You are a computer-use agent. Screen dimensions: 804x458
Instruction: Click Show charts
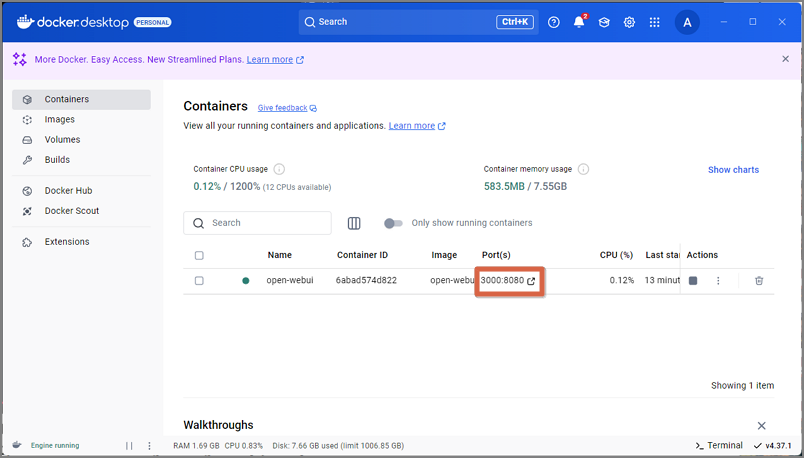[x=733, y=170]
